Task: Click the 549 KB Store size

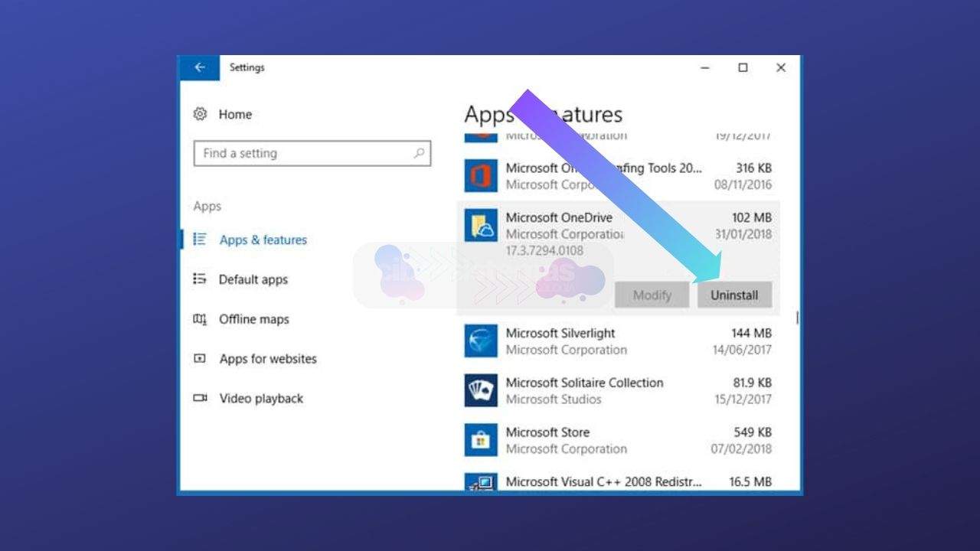Action: point(753,432)
